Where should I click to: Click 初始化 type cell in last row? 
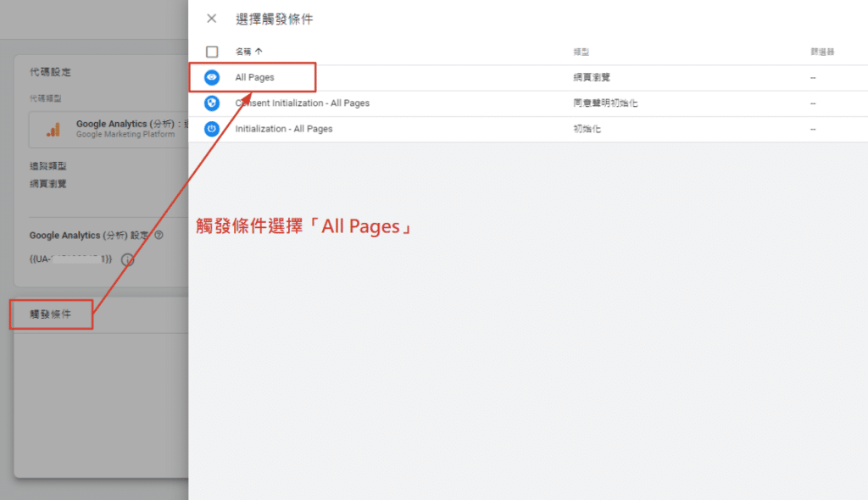tap(586, 129)
